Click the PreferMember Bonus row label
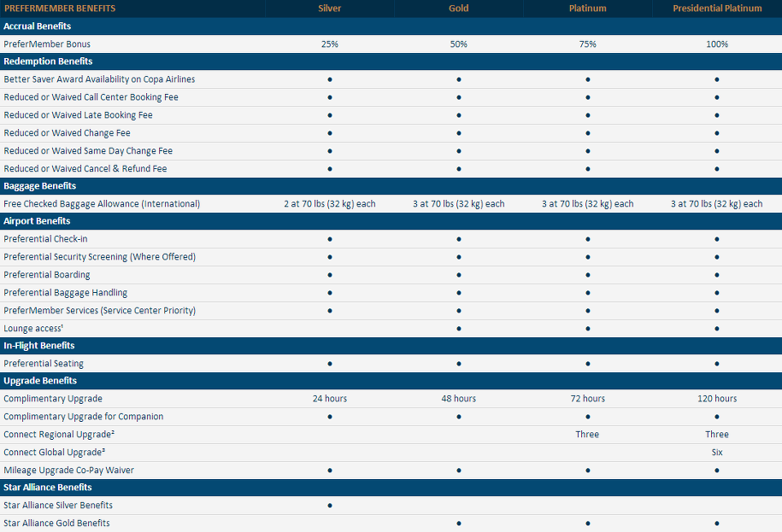 (x=47, y=44)
